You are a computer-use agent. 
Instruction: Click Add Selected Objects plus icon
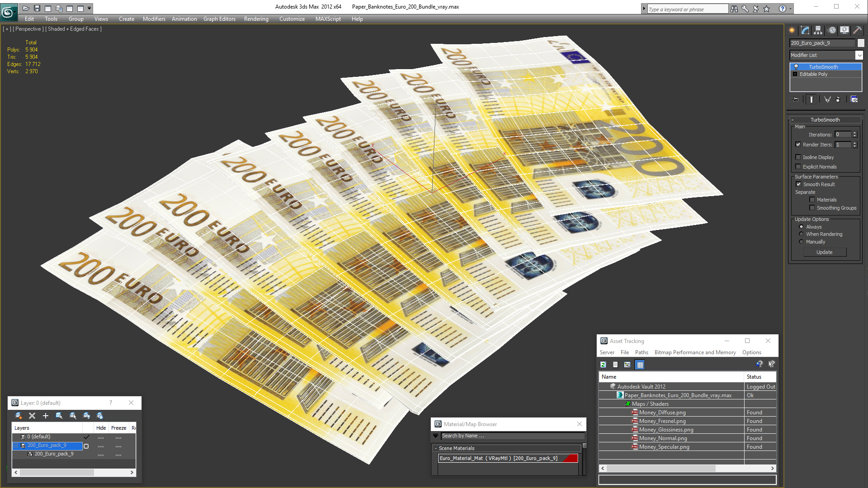coord(46,416)
